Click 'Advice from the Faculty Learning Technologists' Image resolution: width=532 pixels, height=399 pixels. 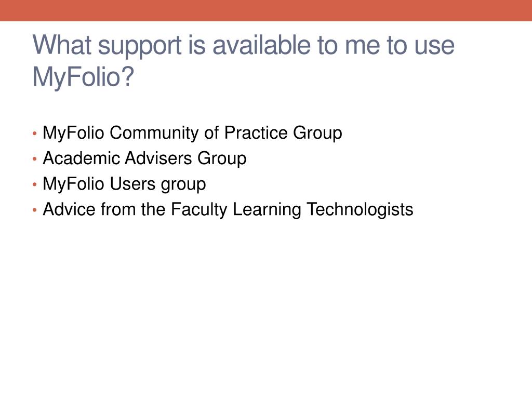pyautogui.click(x=228, y=210)
